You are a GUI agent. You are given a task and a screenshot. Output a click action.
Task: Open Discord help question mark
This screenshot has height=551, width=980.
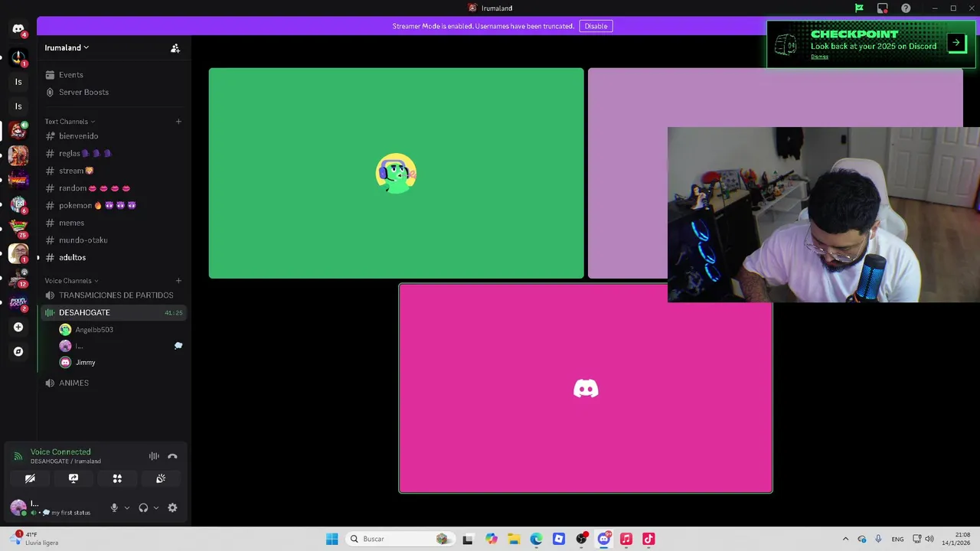pos(906,8)
